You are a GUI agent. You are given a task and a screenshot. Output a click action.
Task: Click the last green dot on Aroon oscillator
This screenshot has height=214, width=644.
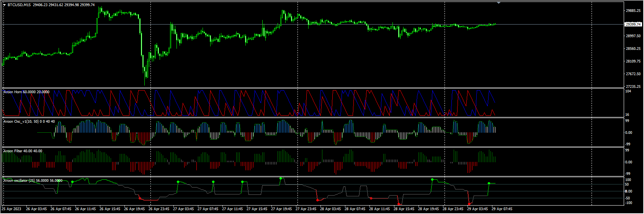pos(489,183)
